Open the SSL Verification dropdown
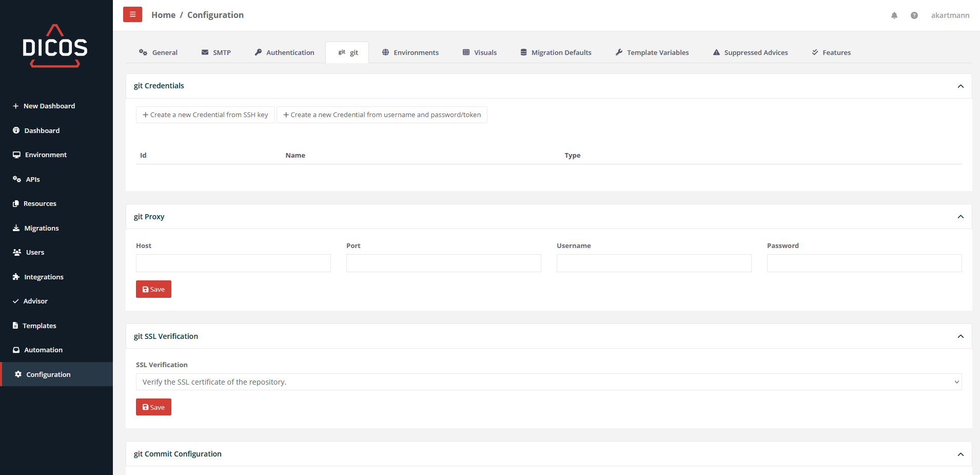The width and height of the screenshot is (980, 475). [x=548, y=382]
